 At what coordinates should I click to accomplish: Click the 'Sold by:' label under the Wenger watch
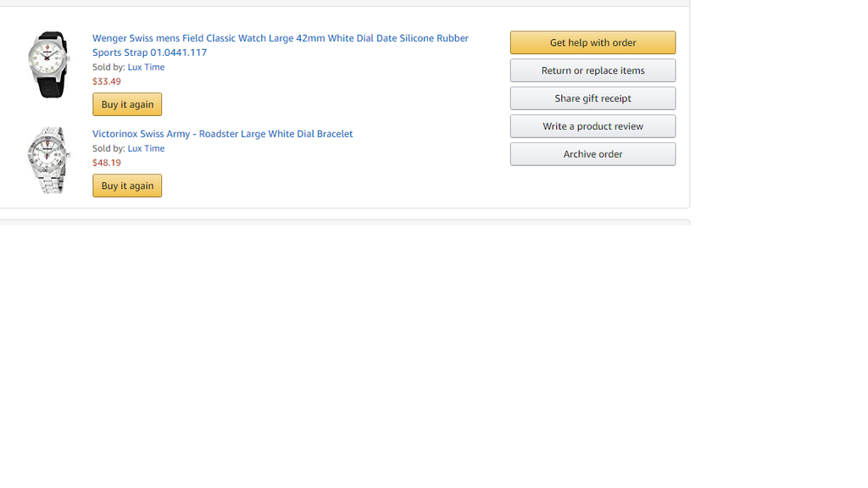[108, 67]
